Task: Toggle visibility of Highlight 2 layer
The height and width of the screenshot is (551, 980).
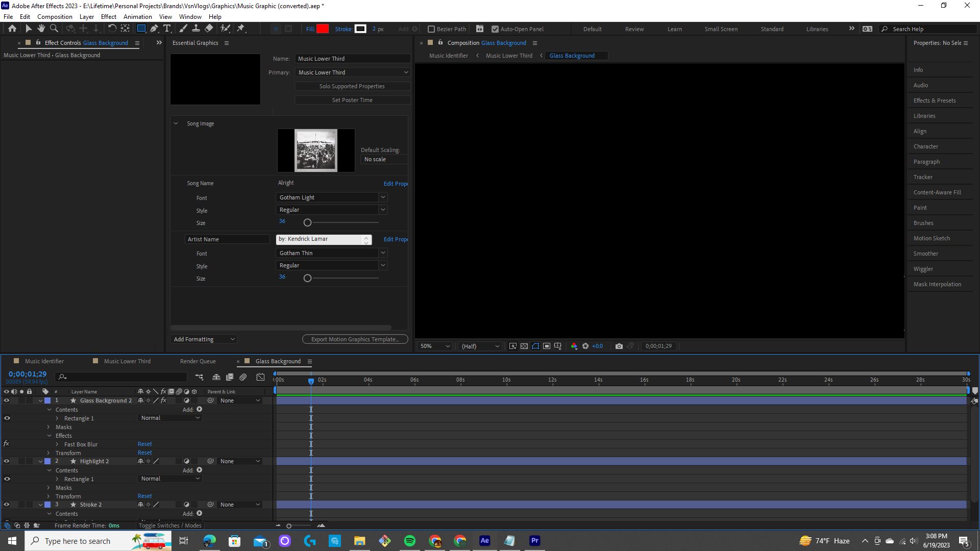Action: click(7, 461)
